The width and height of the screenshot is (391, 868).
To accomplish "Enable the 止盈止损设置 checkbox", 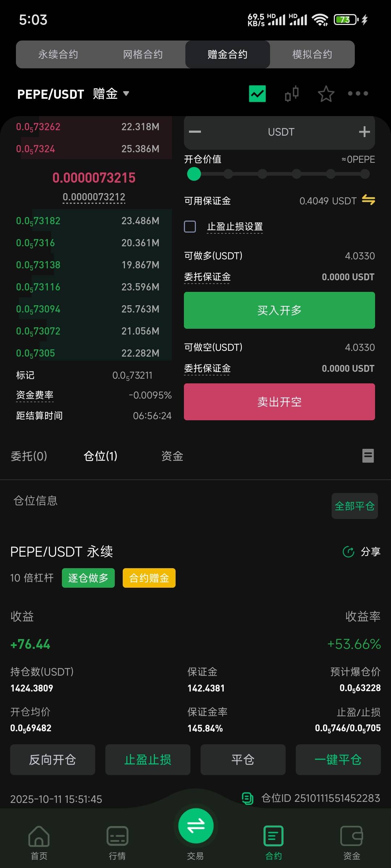I will pyautogui.click(x=190, y=227).
